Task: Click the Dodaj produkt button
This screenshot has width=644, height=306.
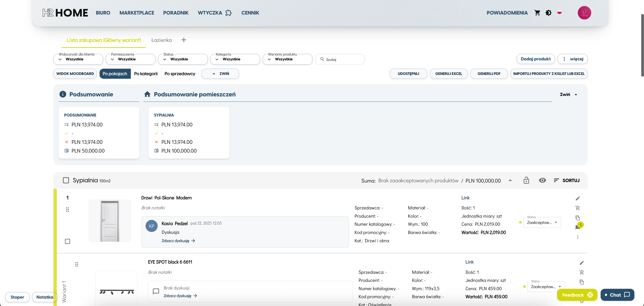Action: click(x=536, y=59)
